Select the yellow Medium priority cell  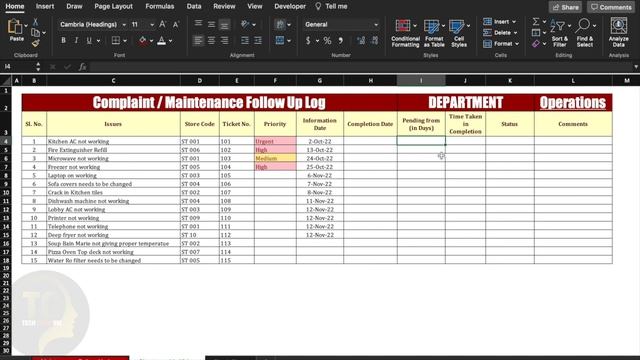275,158
